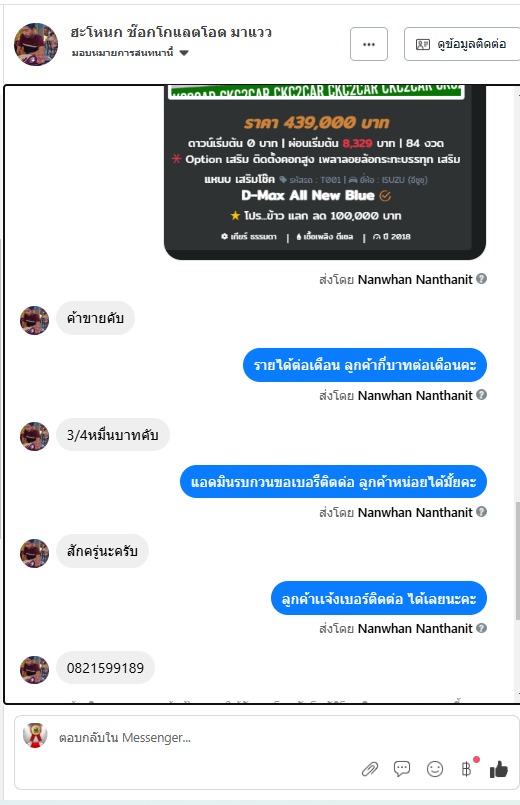520x805 pixels.
Task: Click the D-Max All New Blue car card
Action: tap(324, 172)
